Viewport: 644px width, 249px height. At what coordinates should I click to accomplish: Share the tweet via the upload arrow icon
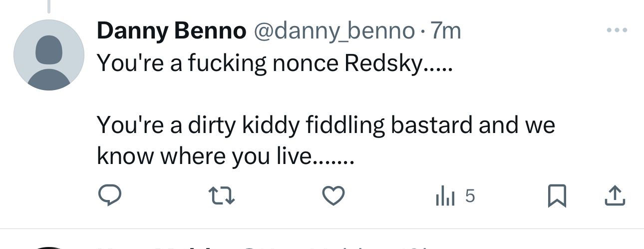pos(615,195)
